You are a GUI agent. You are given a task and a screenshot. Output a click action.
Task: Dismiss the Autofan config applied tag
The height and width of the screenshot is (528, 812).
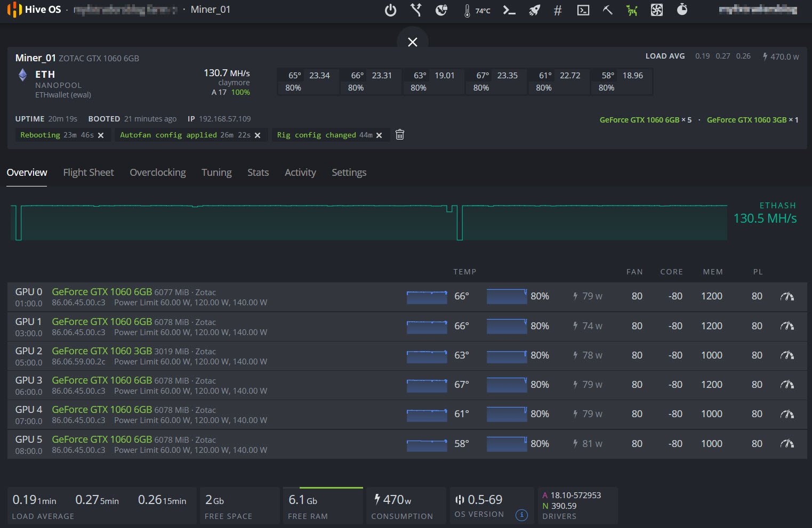click(x=258, y=135)
